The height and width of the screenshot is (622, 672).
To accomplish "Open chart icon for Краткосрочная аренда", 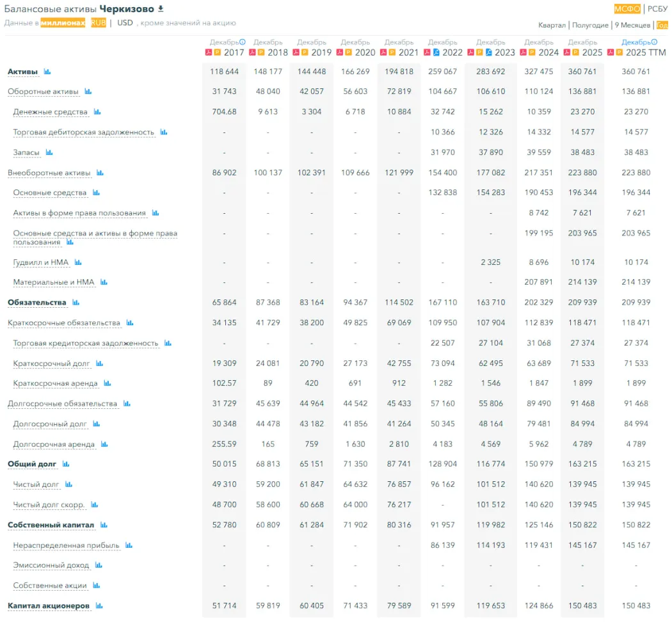I will (x=107, y=383).
